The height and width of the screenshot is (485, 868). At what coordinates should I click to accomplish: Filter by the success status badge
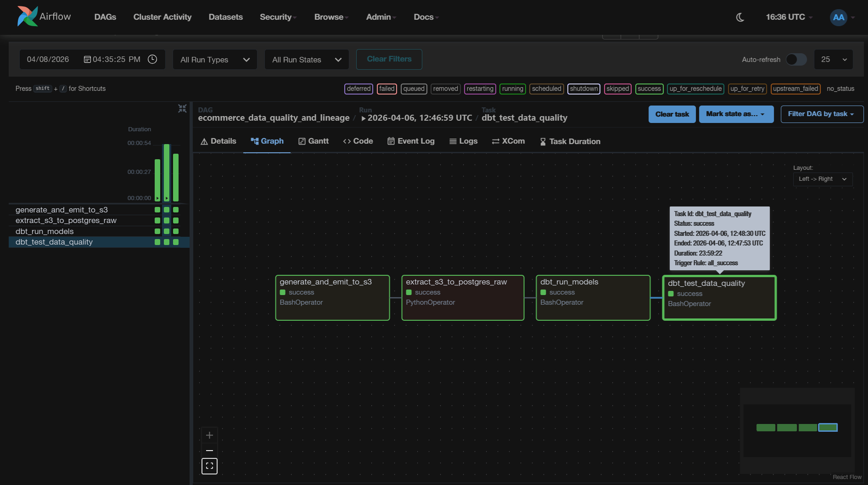(x=649, y=89)
